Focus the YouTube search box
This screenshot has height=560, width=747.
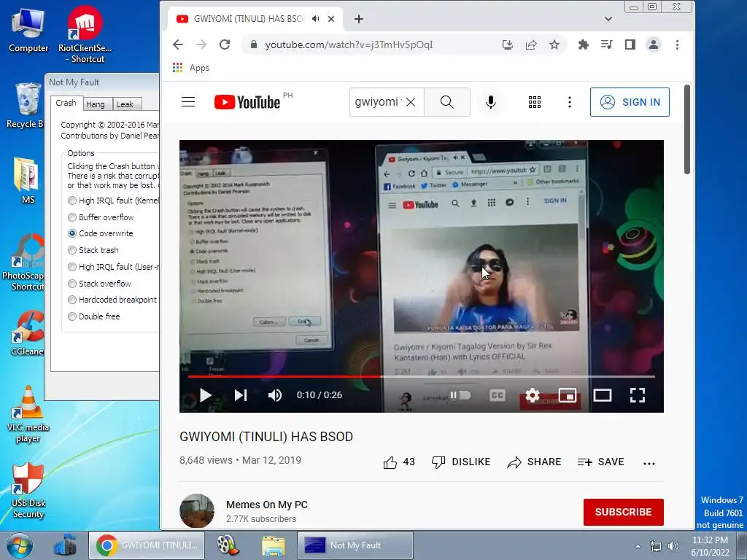click(x=378, y=102)
